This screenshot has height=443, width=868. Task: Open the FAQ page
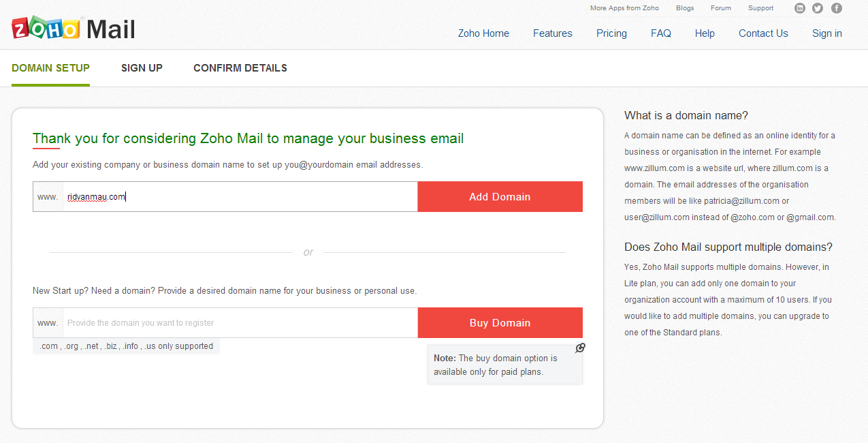click(661, 33)
